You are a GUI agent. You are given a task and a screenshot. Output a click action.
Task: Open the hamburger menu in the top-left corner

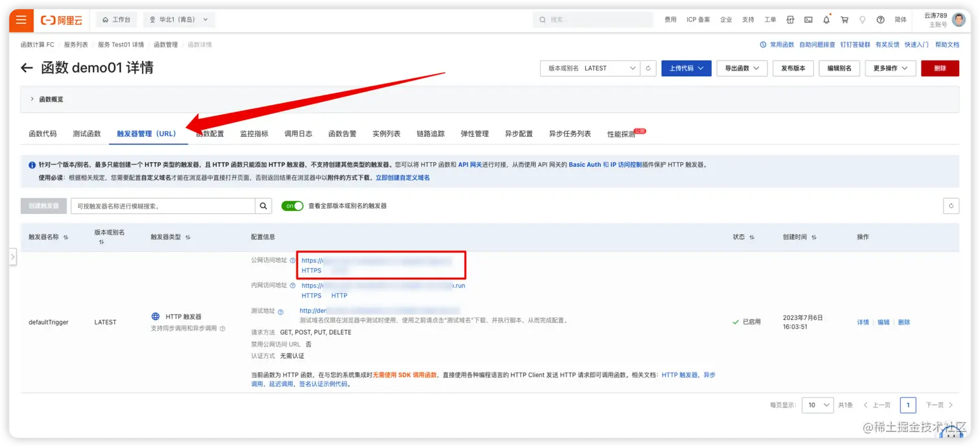click(x=21, y=20)
